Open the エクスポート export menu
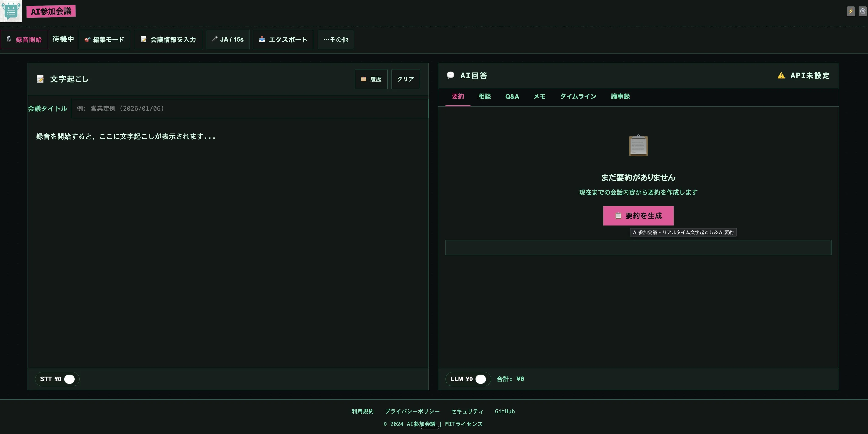Image resolution: width=868 pixels, height=434 pixels. [283, 39]
